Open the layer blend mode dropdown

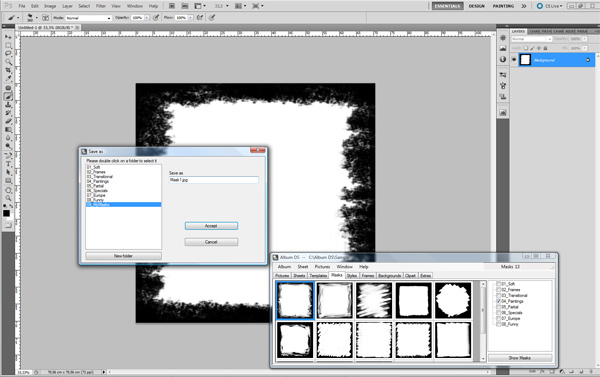[x=532, y=39]
